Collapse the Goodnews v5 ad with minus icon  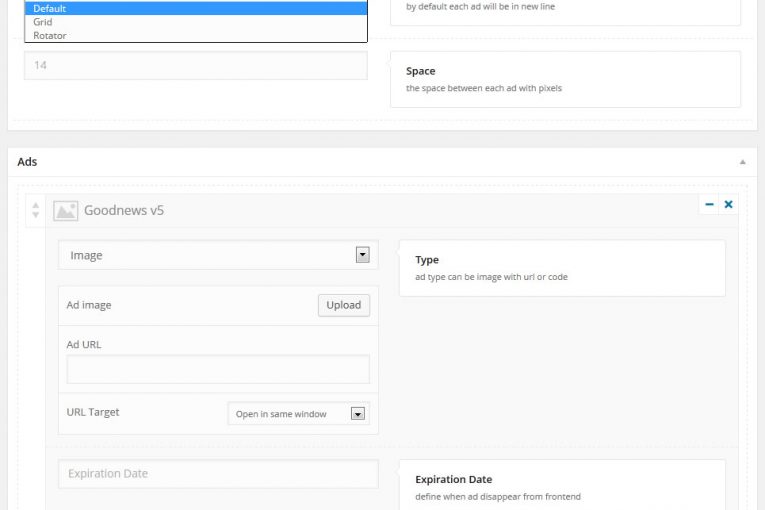(x=709, y=204)
